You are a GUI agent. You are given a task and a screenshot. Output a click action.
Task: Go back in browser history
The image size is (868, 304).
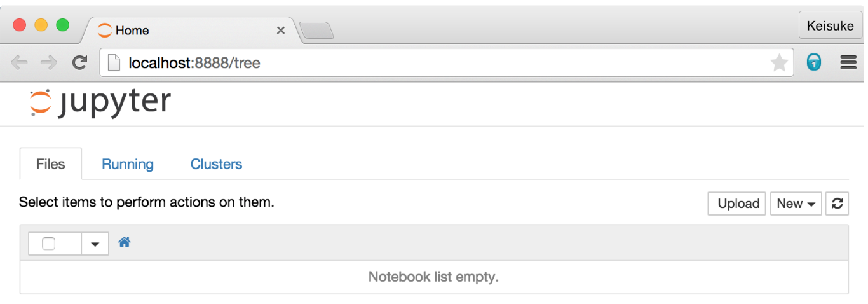pos(20,62)
